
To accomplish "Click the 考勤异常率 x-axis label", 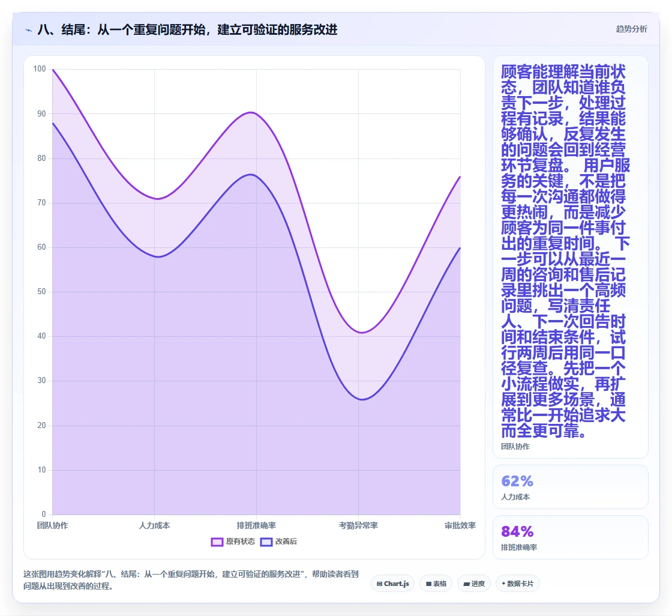I will tap(358, 525).
